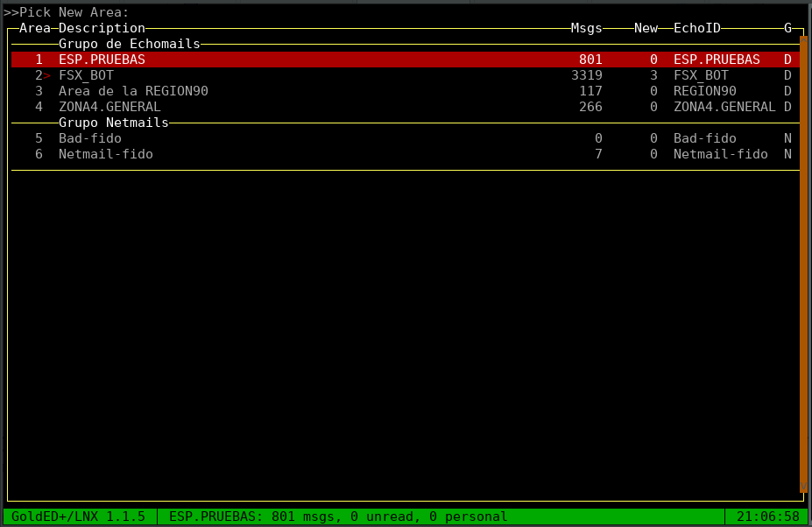Viewport: 812px width, 527px height.
Task: Click the Grupo de Echomails group header
Action: (130, 43)
